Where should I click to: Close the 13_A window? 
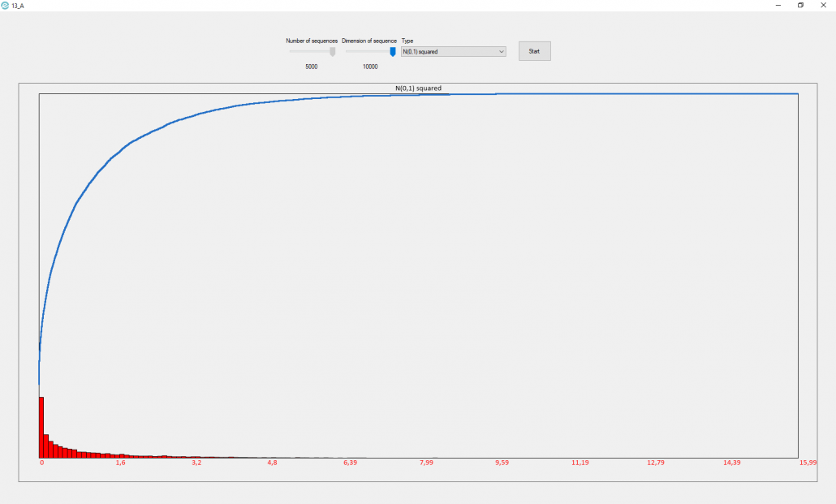coord(823,5)
